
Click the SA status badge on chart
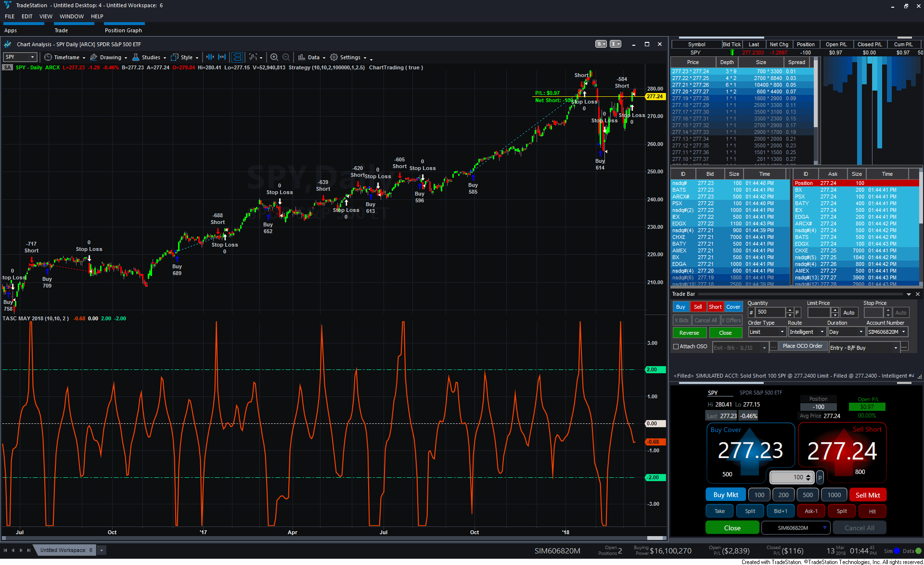(7, 67)
